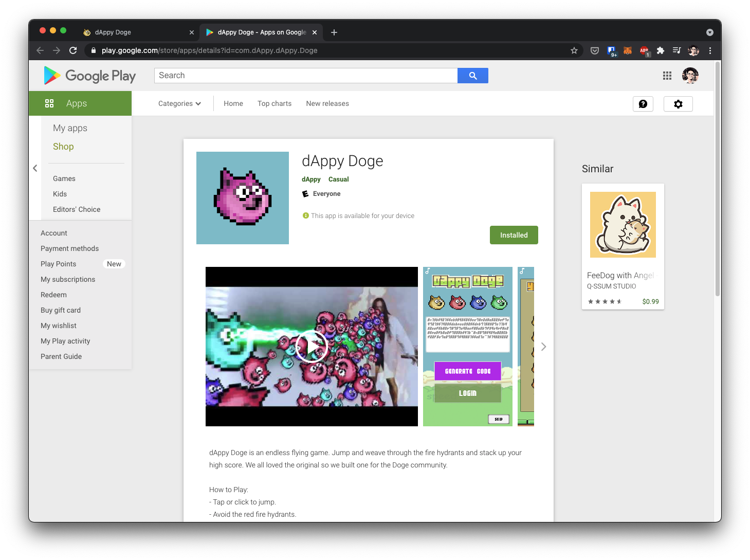The image size is (750, 560).
Task: Open the MetaMask fox extension icon
Action: pyautogui.click(x=628, y=50)
